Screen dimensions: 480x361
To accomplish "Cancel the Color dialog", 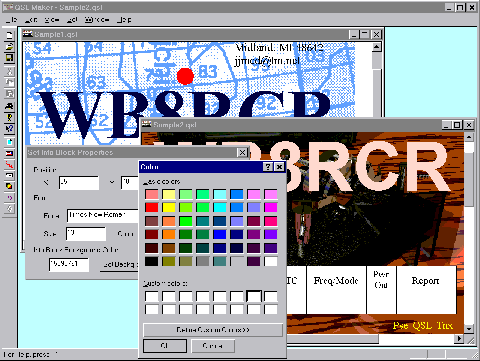I will pos(213,346).
